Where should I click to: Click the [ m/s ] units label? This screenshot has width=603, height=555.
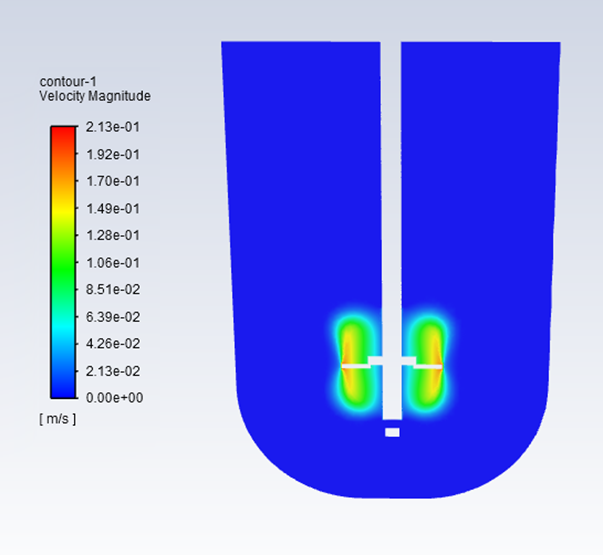pyautogui.click(x=58, y=418)
